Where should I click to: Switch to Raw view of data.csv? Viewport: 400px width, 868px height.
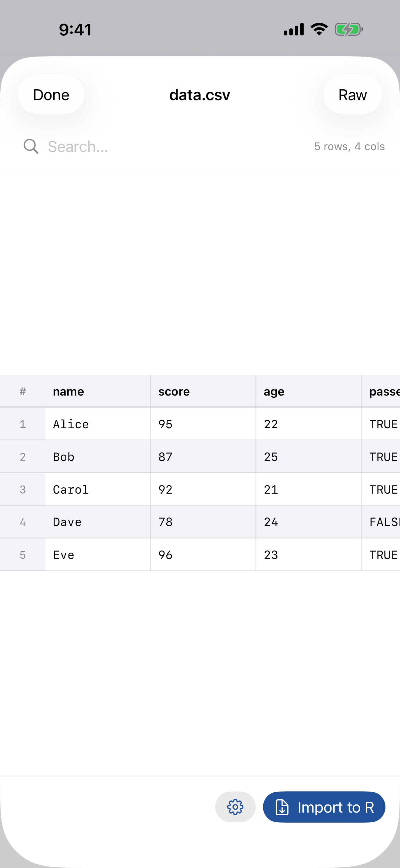coord(352,95)
